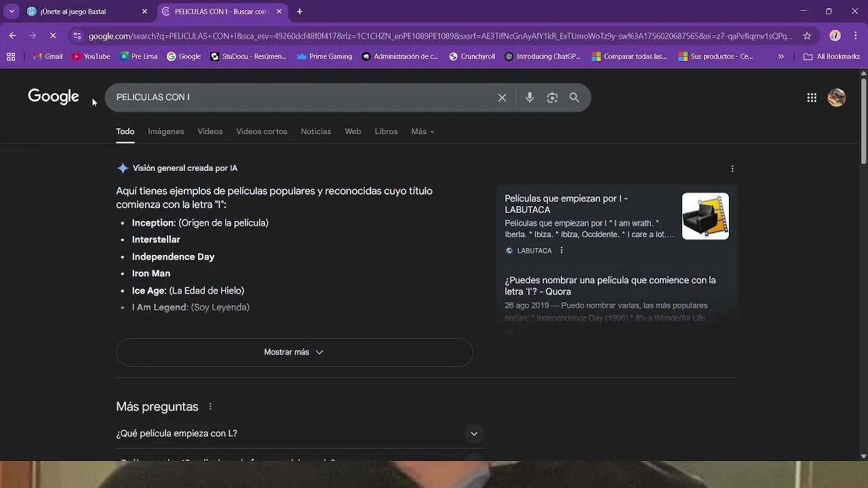
Task: Open the Introducing ChatGPT bookmark
Action: [x=542, y=56]
